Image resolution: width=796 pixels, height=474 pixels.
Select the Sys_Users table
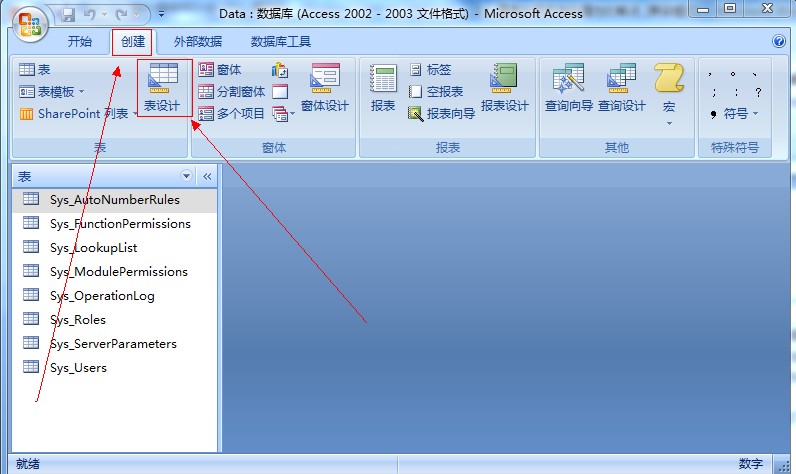115,368
